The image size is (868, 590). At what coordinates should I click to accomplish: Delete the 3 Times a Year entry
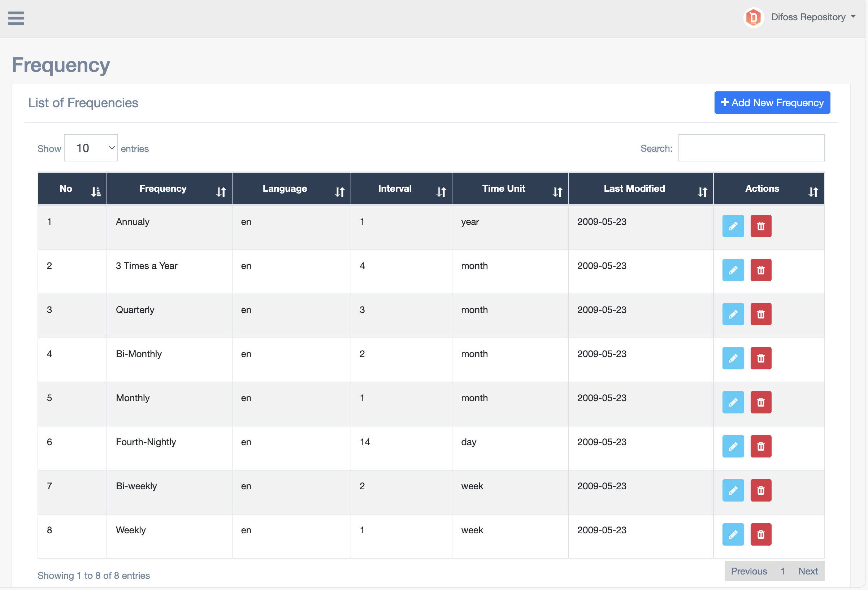click(x=760, y=270)
